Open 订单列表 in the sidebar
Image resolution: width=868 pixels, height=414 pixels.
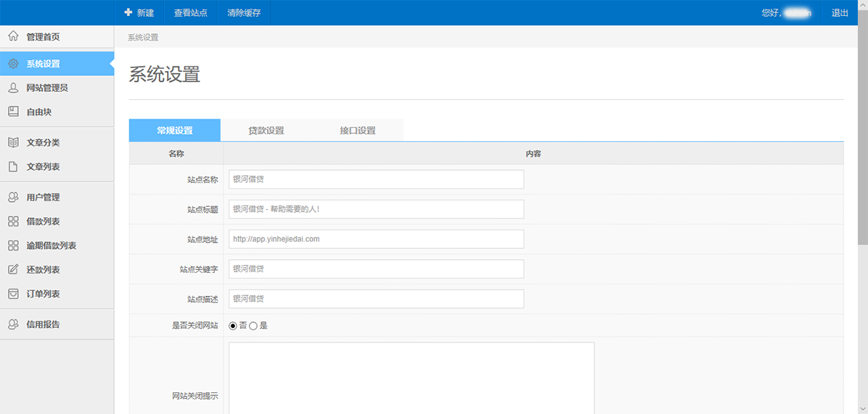point(57,294)
